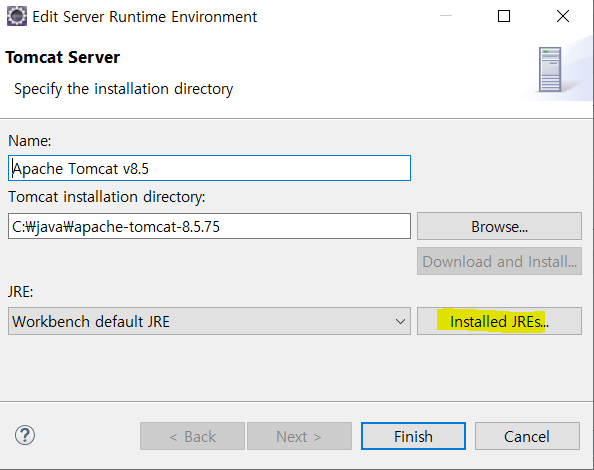This screenshot has height=470, width=594.
Task: Open the Installed JREs preferences
Action: click(x=499, y=321)
